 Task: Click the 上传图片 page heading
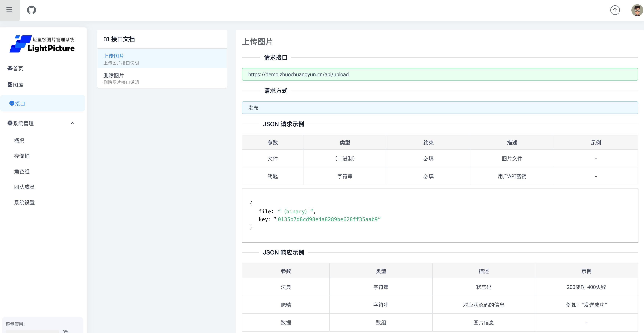pos(257,41)
